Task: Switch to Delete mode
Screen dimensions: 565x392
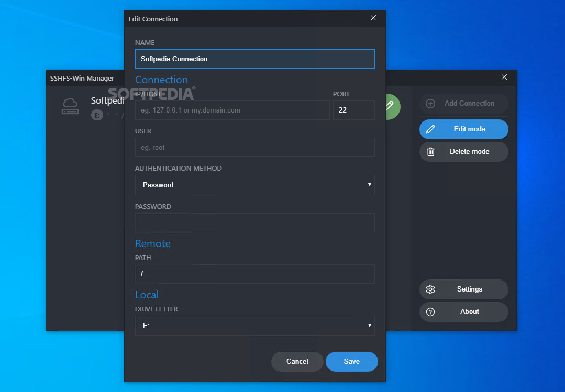Action: point(464,152)
